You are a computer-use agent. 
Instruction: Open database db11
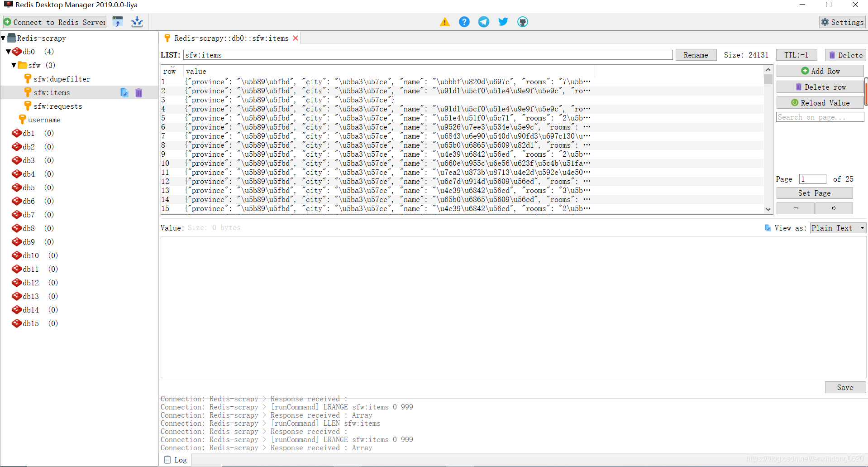pos(31,269)
